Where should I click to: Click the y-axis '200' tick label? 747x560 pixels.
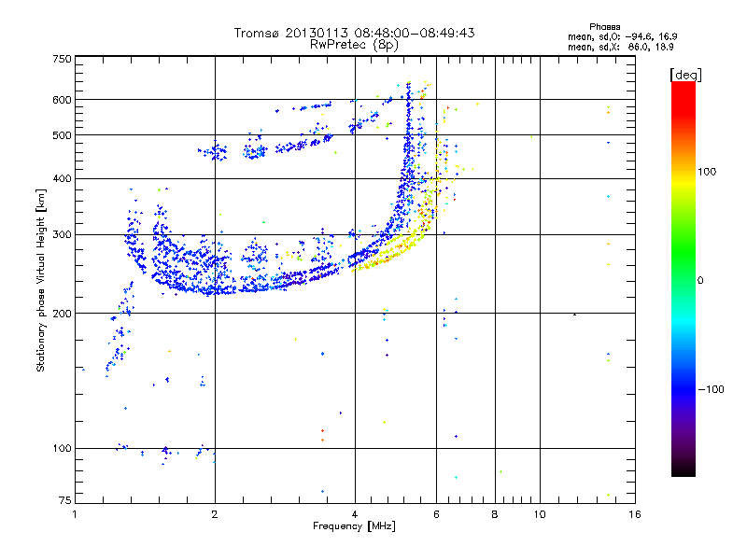click(62, 314)
